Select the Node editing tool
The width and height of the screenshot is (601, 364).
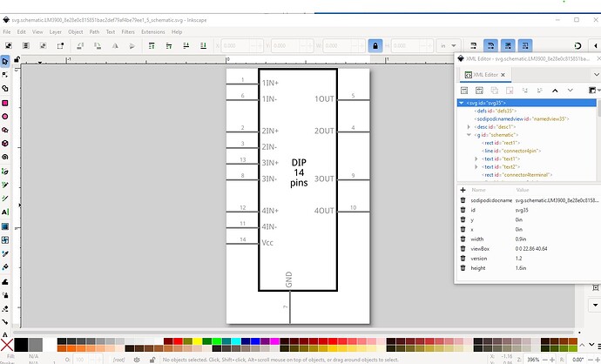coord(5,75)
